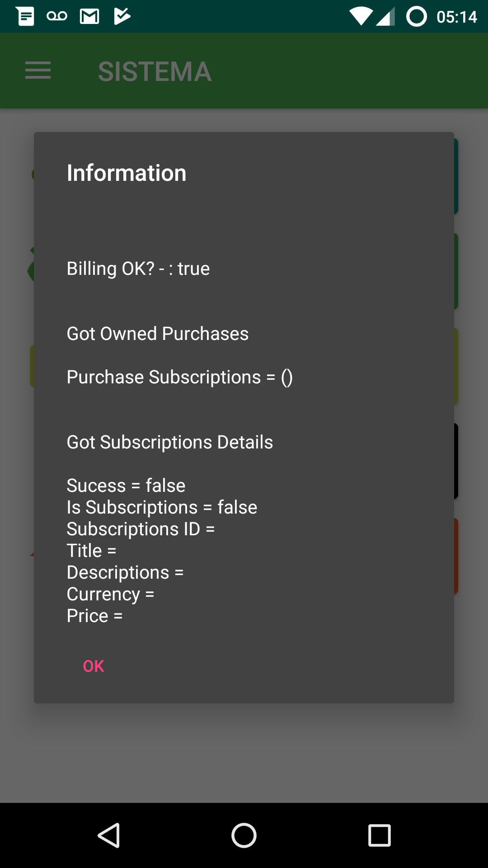Dismiss the dialog with OK
Image resolution: width=488 pixels, height=868 pixels.
pyautogui.click(x=94, y=666)
